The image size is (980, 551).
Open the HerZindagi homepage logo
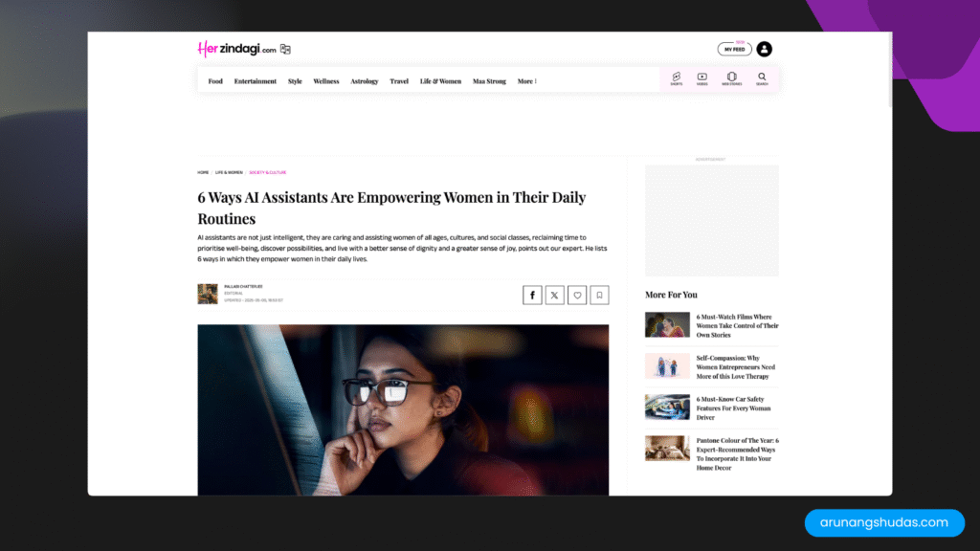coord(236,49)
